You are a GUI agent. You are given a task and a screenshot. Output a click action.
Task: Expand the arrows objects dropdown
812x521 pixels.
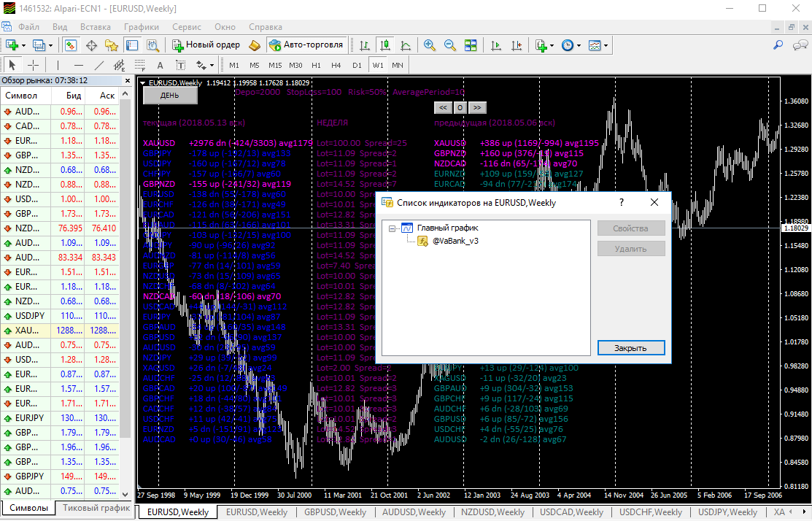212,65
